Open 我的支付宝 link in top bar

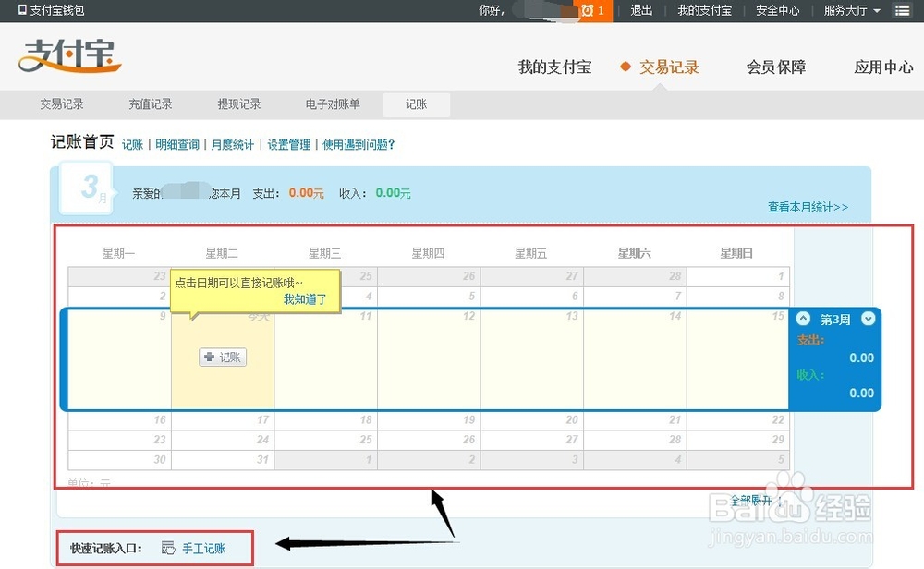[705, 10]
